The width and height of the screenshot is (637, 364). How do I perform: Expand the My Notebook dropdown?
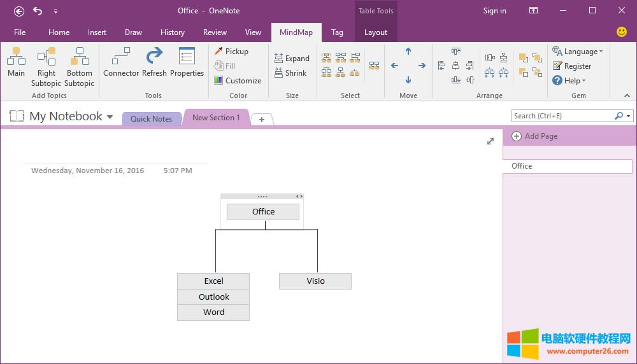click(x=110, y=117)
